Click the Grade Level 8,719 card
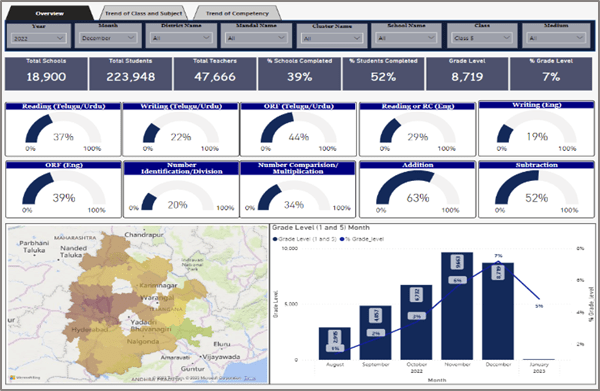600x391 pixels. pos(467,74)
